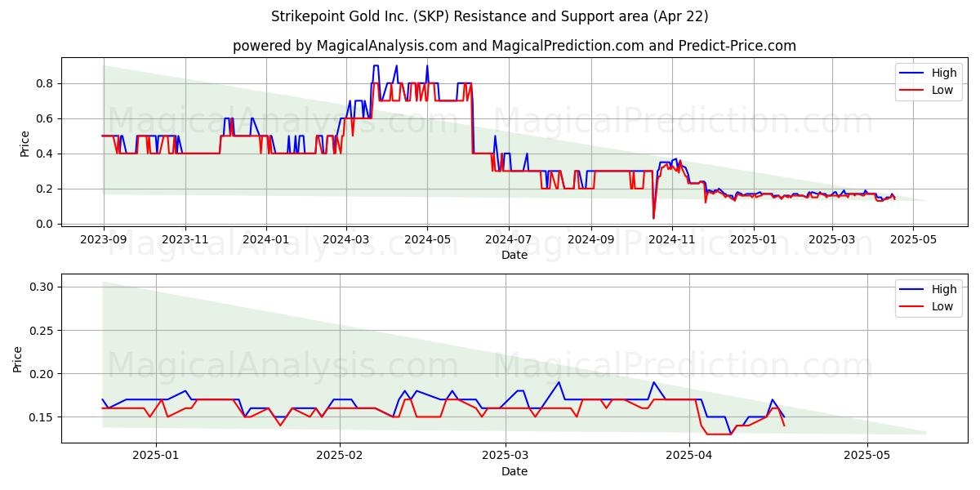This screenshot has height=490, width=980.
Task: Click the '0.20' price tick on the lower chart
Action: (x=41, y=374)
